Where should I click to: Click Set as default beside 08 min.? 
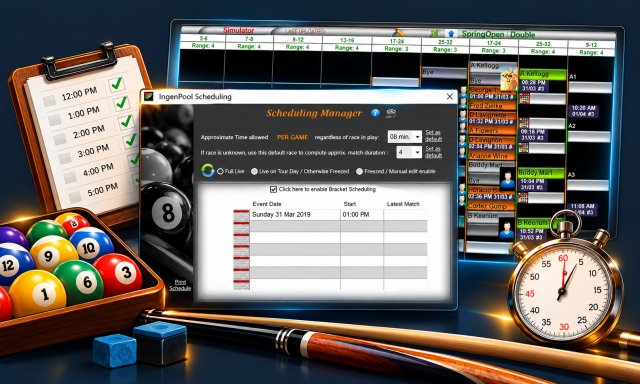pyautogui.click(x=433, y=136)
